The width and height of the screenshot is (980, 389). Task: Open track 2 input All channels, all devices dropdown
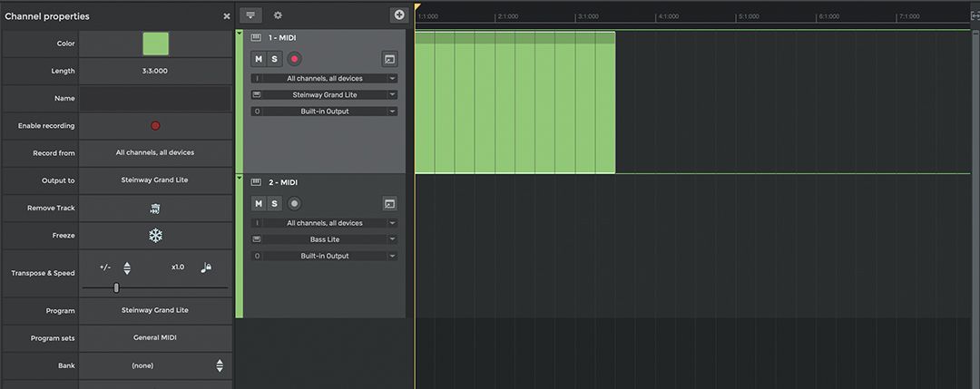(x=324, y=223)
